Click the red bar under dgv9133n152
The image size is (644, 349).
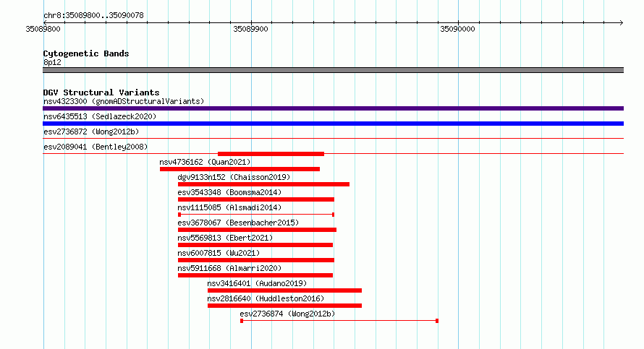click(263, 184)
